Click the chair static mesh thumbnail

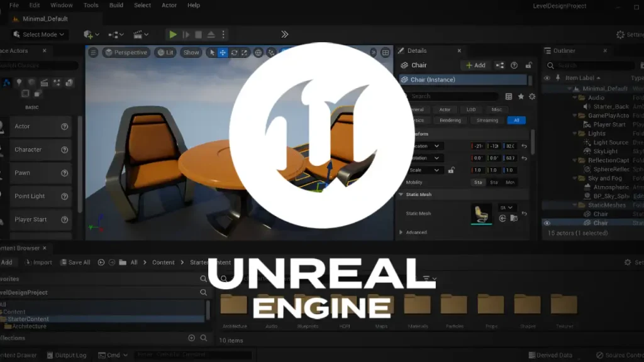click(x=481, y=214)
